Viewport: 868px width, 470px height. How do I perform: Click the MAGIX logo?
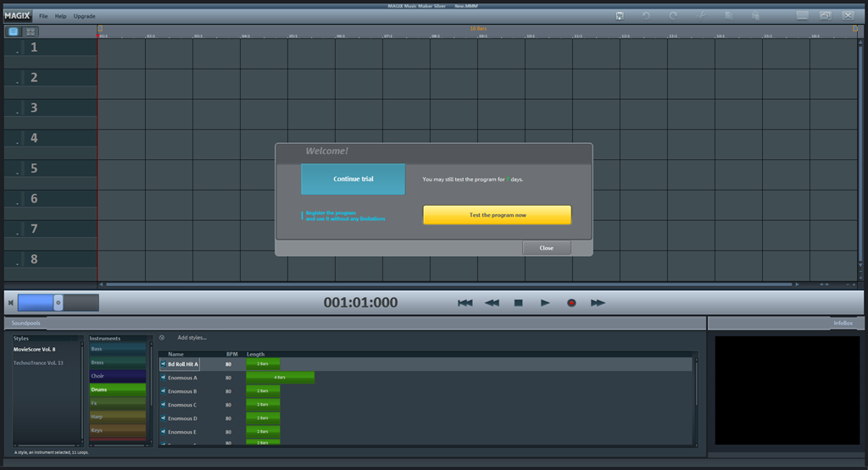pos(17,15)
